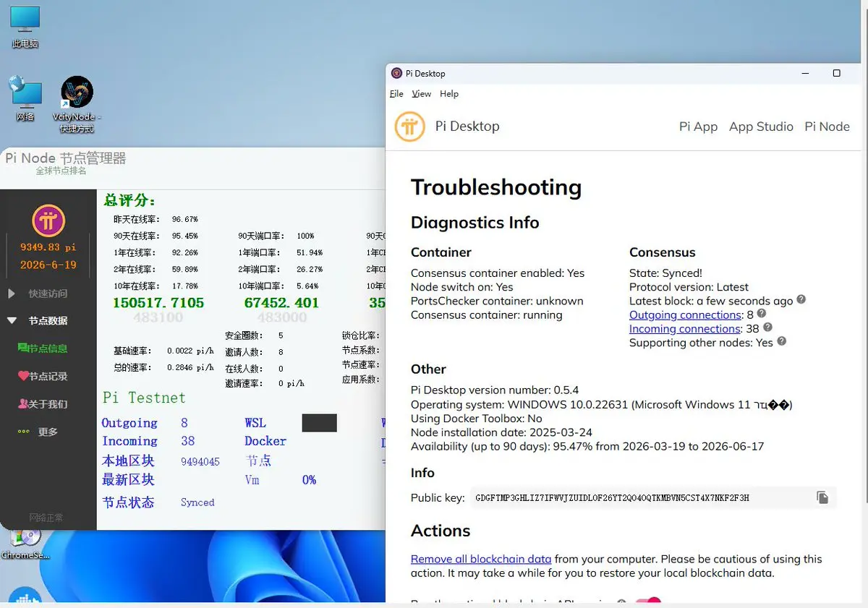
Task: Click the small Pi Desktop title bar icon
Action: point(396,73)
